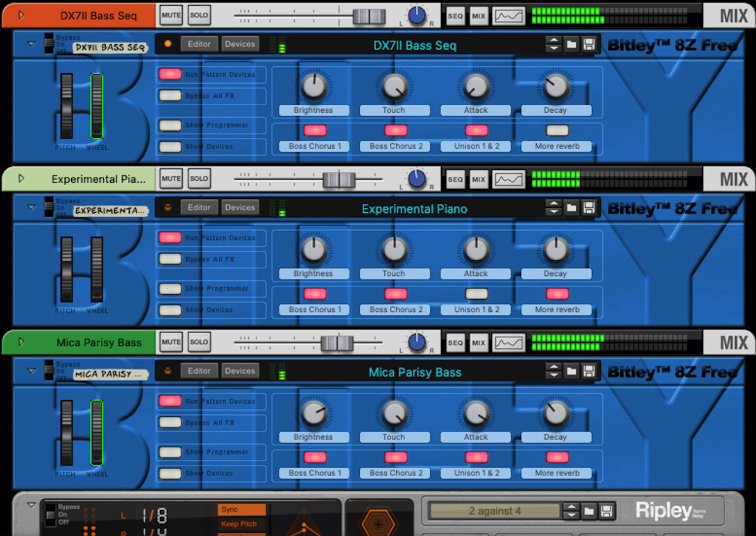Mute the DX7II Bass Seq channel
756x536 pixels.
pos(171,15)
